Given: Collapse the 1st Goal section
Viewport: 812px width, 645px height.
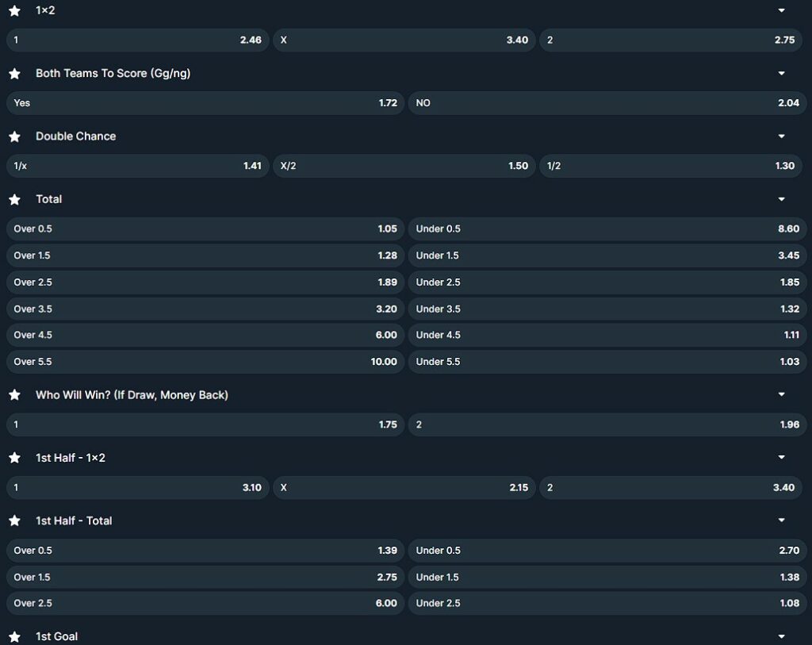Looking at the screenshot, I should coord(782,635).
